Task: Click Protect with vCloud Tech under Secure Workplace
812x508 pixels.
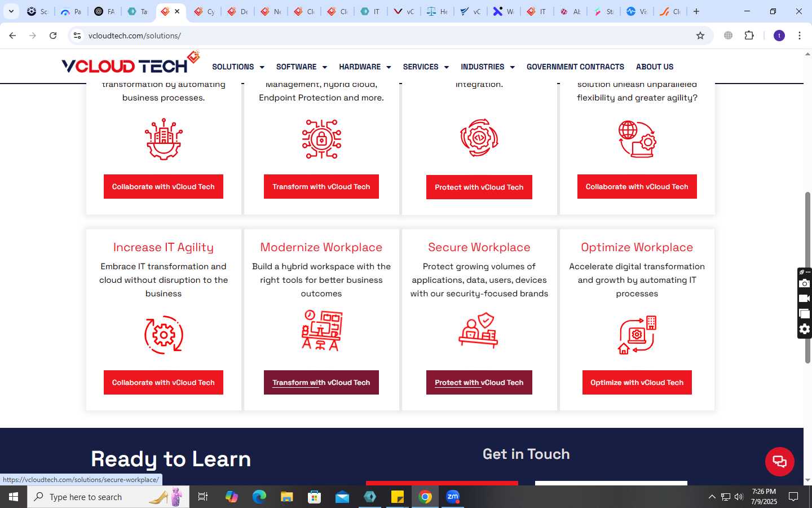Action: (x=479, y=383)
